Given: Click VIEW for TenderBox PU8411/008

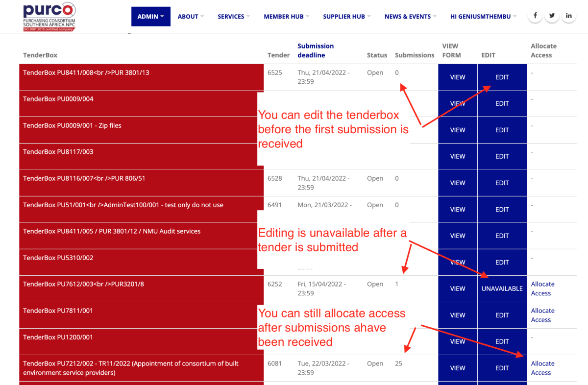Looking at the screenshot, I should point(458,77).
